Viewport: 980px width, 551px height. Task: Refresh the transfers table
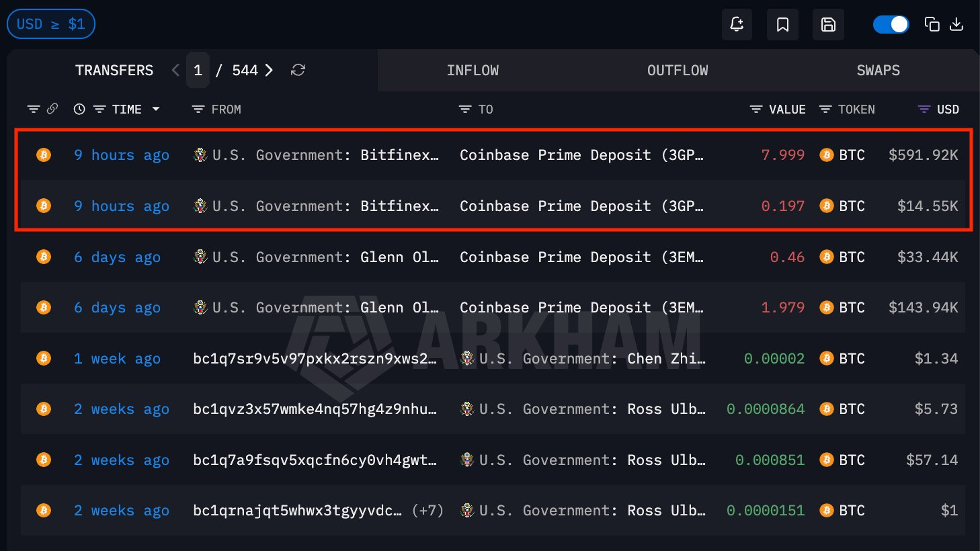point(298,70)
